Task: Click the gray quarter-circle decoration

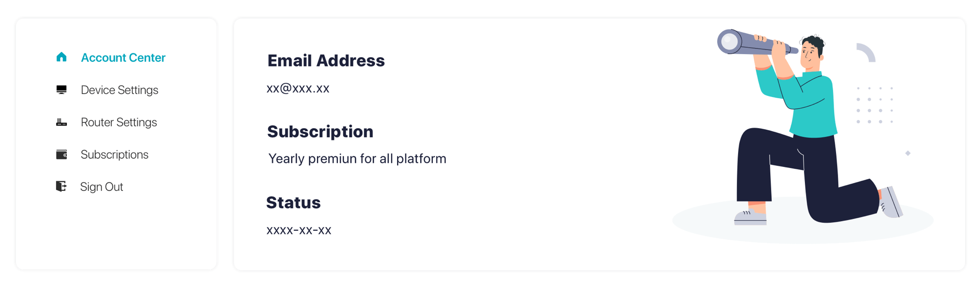Action: 866,53
